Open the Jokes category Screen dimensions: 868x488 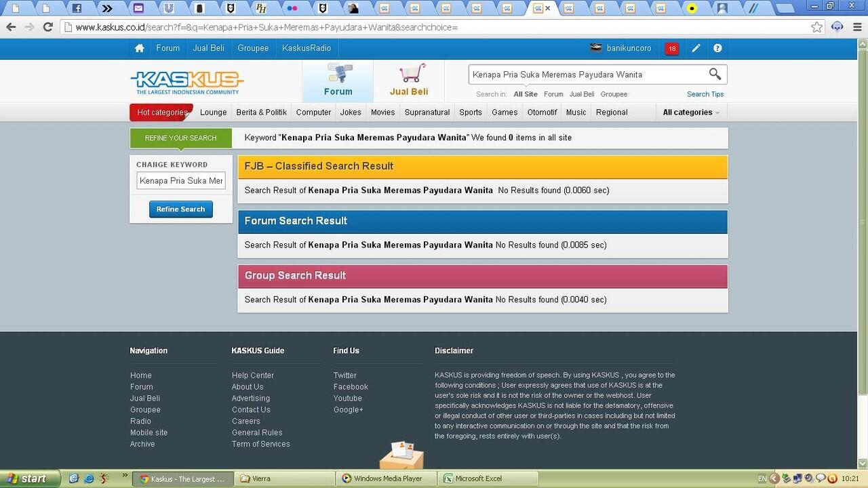(x=351, y=113)
